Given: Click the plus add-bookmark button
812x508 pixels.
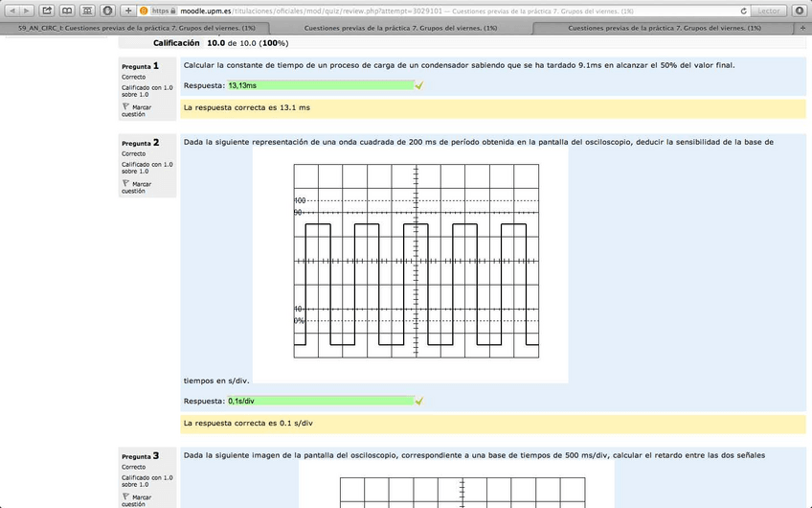Looking at the screenshot, I should (127, 11).
